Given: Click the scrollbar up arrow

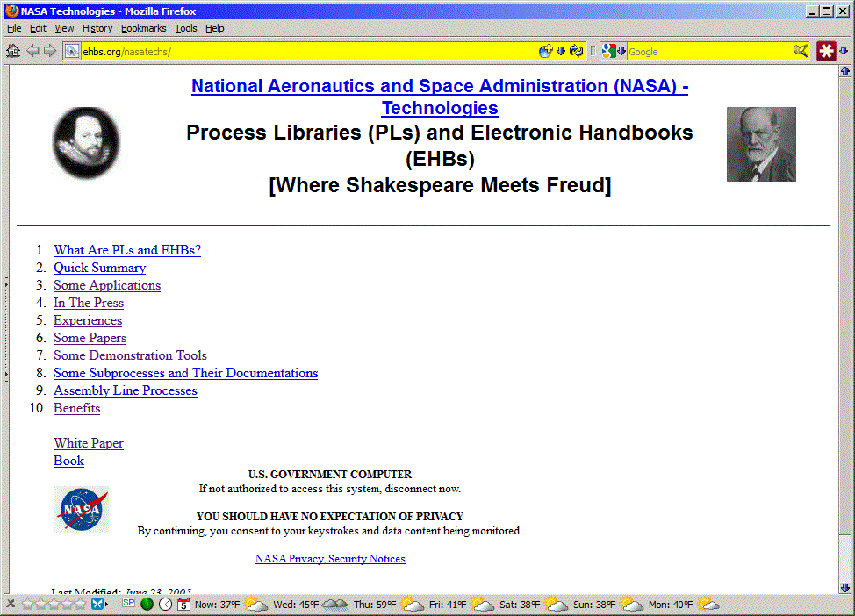Looking at the screenshot, I should 845,71.
